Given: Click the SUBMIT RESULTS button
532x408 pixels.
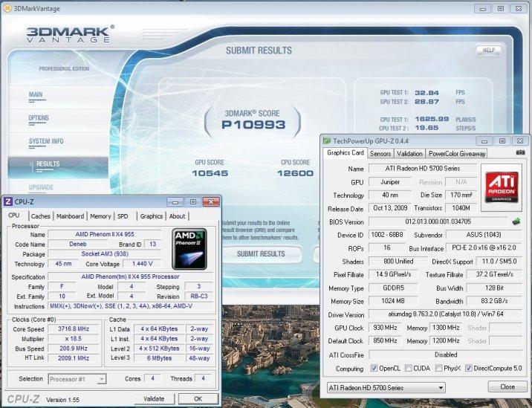Looking at the screenshot, I should (x=261, y=254).
